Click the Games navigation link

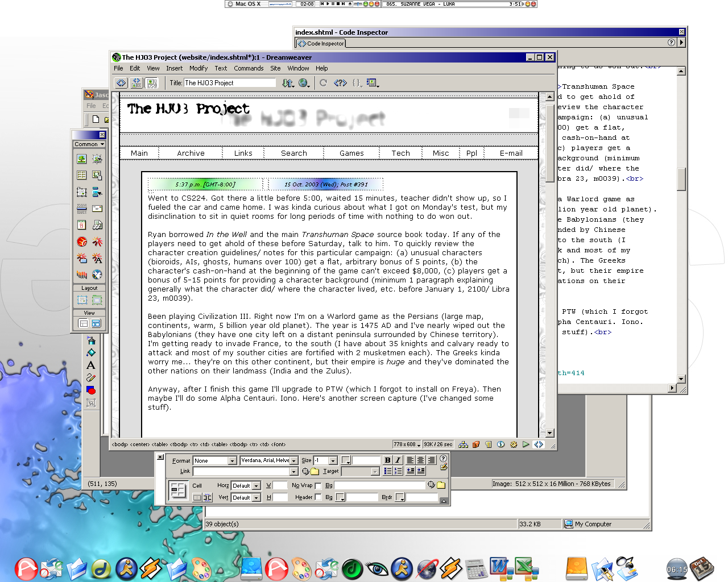[351, 153]
